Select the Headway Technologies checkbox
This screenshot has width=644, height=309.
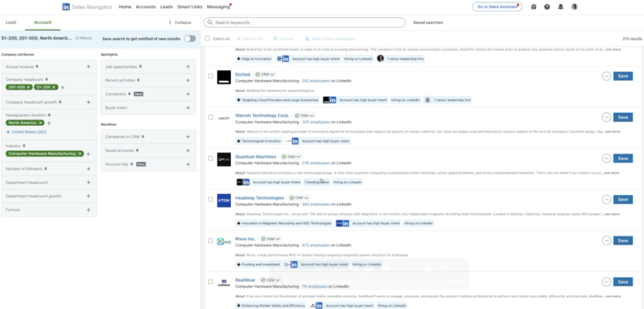[210, 199]
